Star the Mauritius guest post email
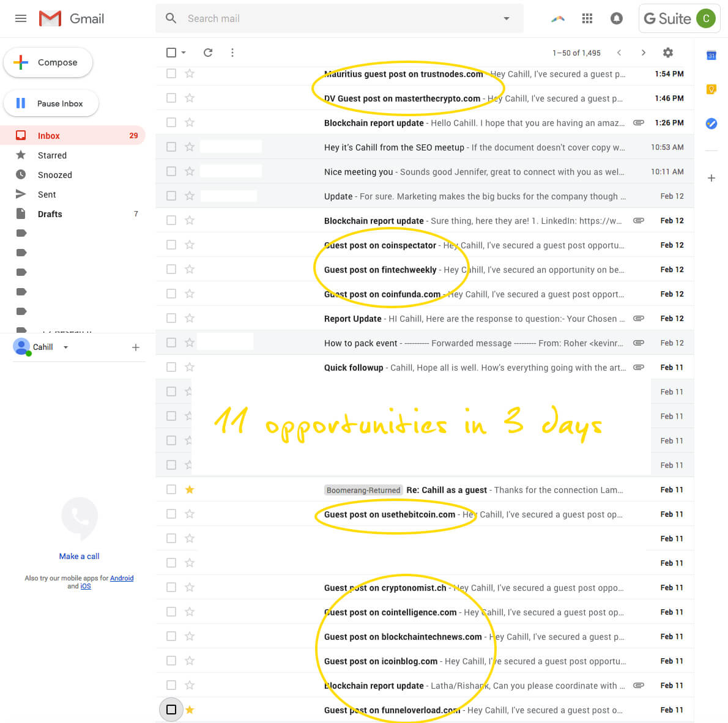Screen dimensions: 728x723 click(190, 73)
